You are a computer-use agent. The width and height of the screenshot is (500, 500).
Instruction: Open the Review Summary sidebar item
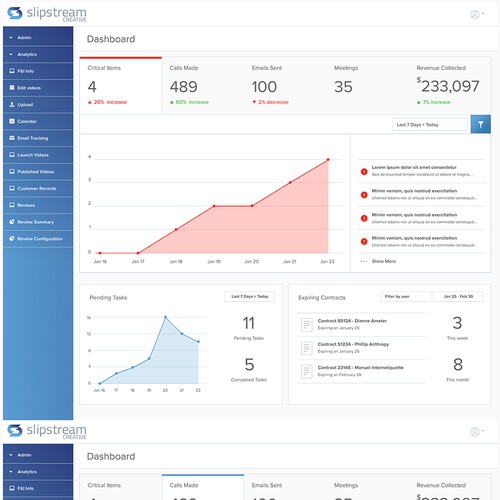point(38,222)
